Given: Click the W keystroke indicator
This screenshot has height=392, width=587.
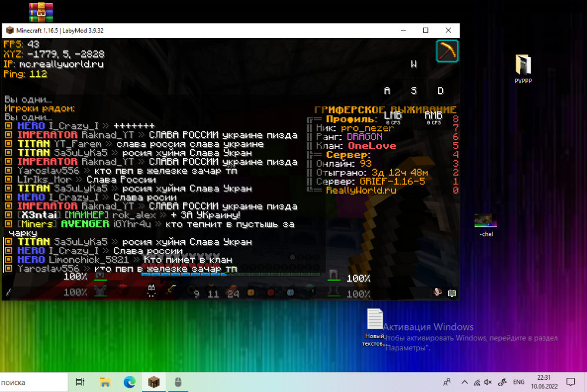Looking at the screenshot, I should coord(414,64).
